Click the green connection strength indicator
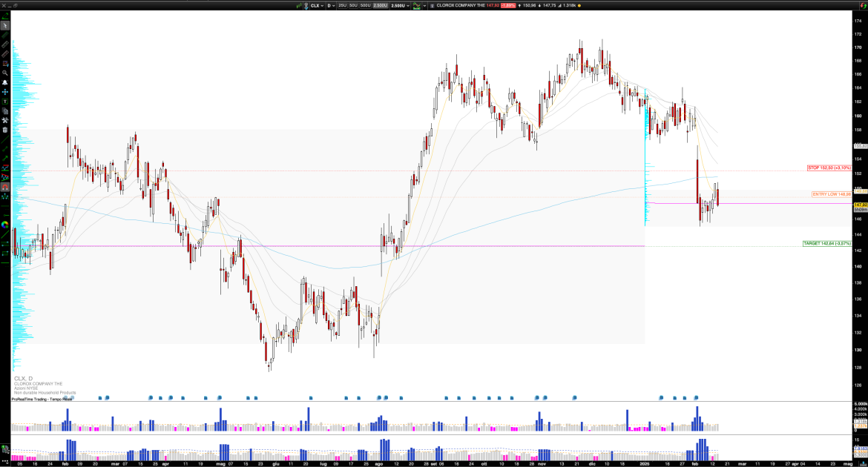 (x=298, y=5)
